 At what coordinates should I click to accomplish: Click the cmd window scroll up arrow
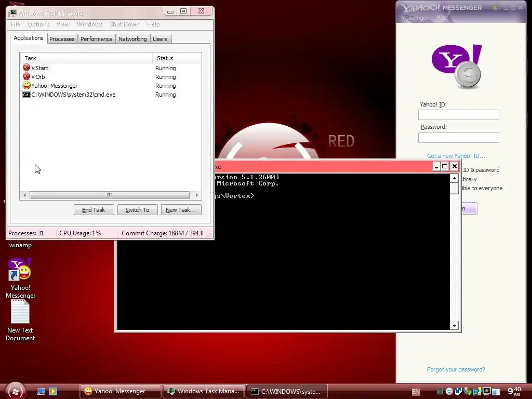454,178
